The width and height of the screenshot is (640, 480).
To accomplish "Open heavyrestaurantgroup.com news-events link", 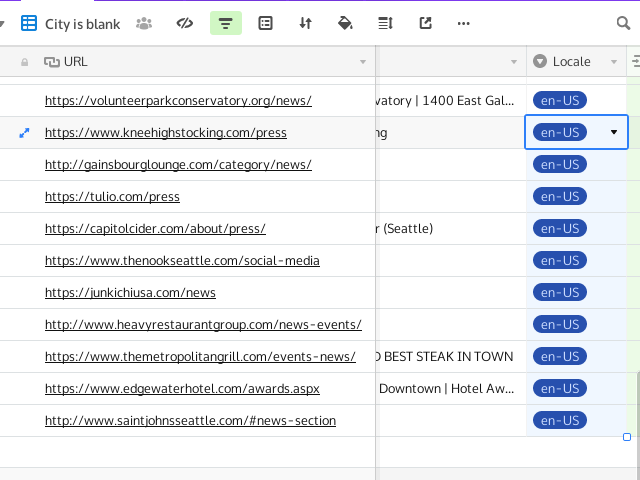I will [x=203, y=324].
